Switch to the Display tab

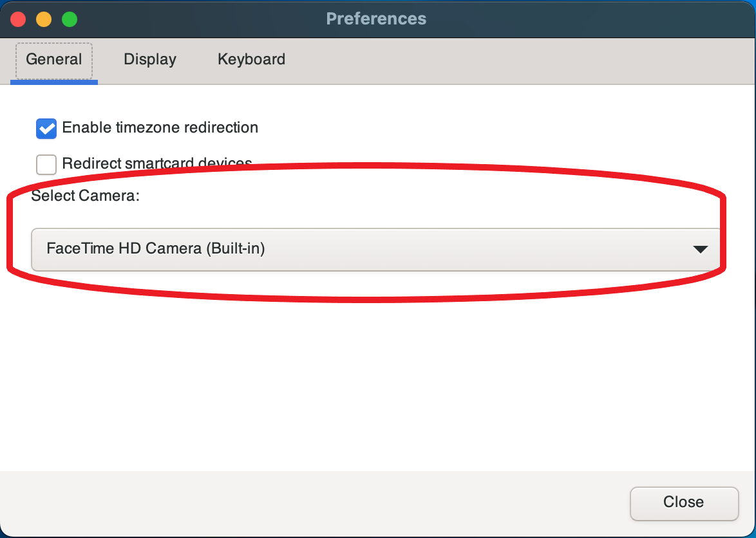pyautogui.click(x=149, y=59)
